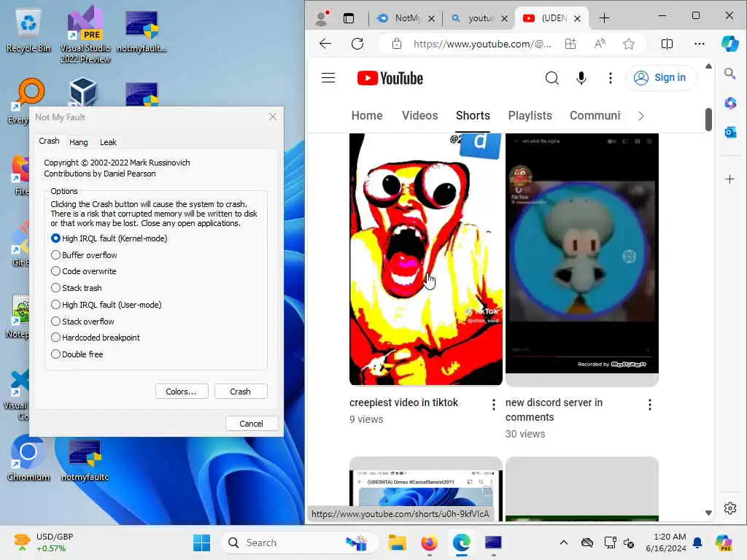This screenshot has height=560, width=747.
Task: Go to the YouTube logo home
Action: click(390, 78)
